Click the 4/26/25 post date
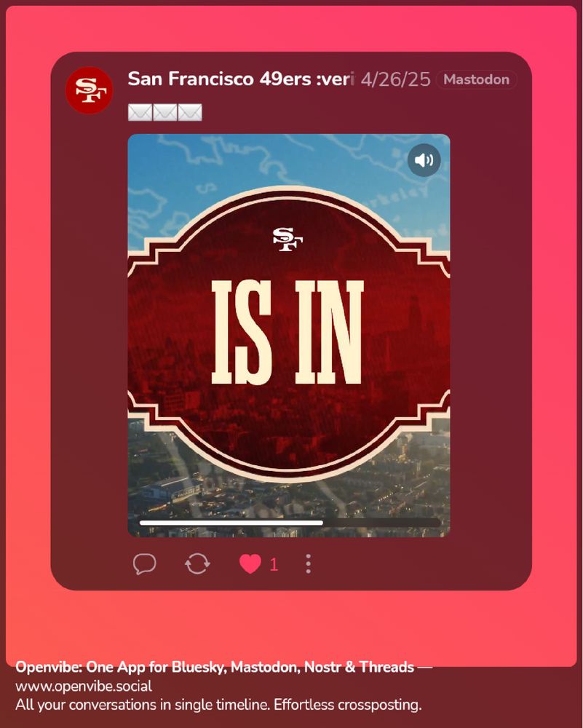Screen dimensions: 583x728 [x=395, y=79]
